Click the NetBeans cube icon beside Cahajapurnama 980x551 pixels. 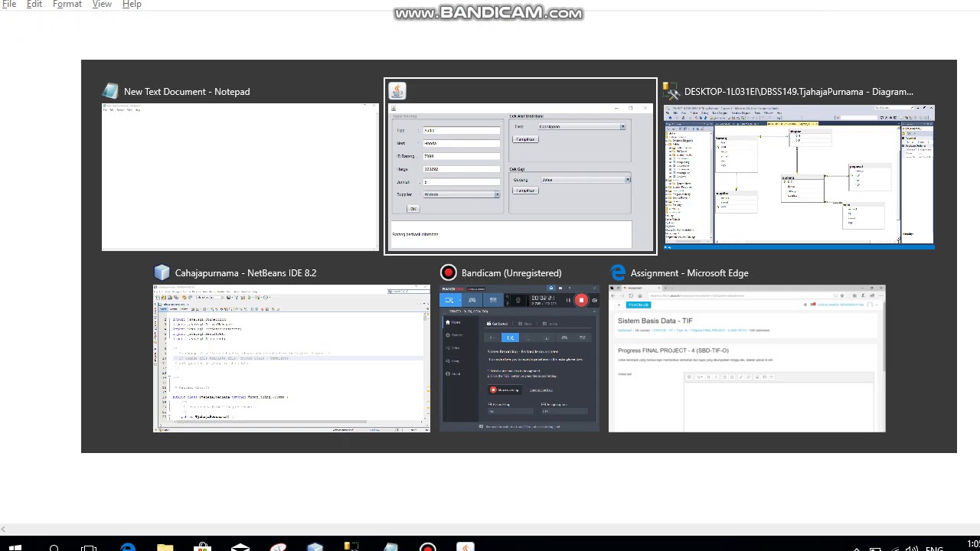coord(162,272)
